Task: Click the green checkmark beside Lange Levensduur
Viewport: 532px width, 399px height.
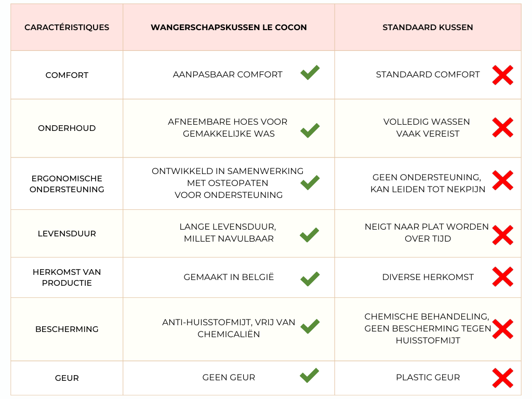Action: pyautogui.click(x=310, y=235)
